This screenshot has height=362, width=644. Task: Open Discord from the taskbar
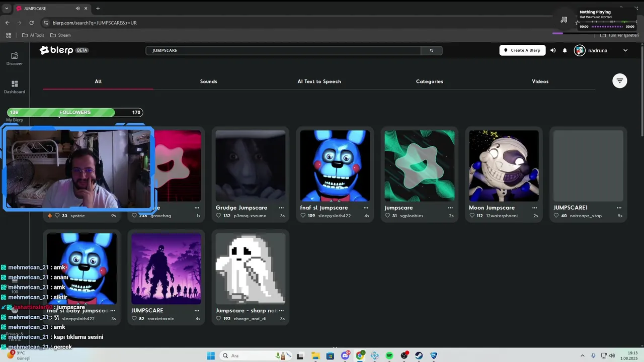pyautogui.click(x=345, y=355)
